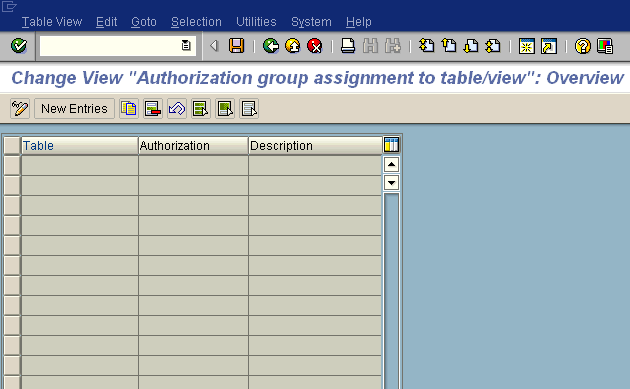The height and width of the screenshot is (389, 630).
Task: Open the SAP window menu icon in title corner
Action: 9,6
